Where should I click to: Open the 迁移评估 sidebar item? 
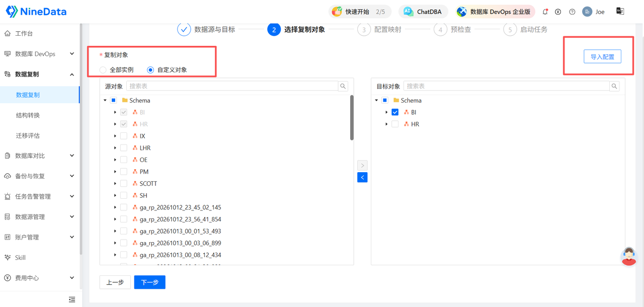pos(40,135)
